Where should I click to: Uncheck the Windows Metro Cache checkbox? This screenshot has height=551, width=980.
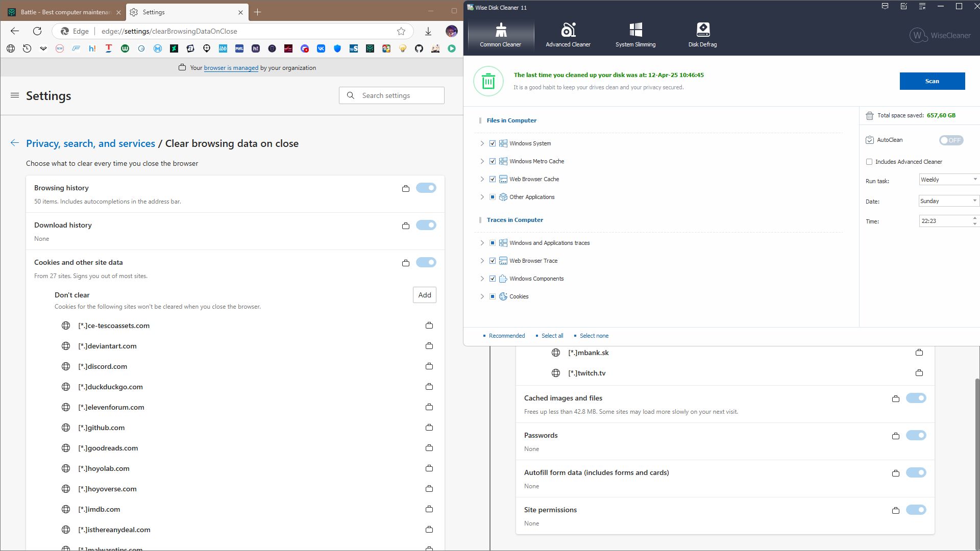(493, 161)
